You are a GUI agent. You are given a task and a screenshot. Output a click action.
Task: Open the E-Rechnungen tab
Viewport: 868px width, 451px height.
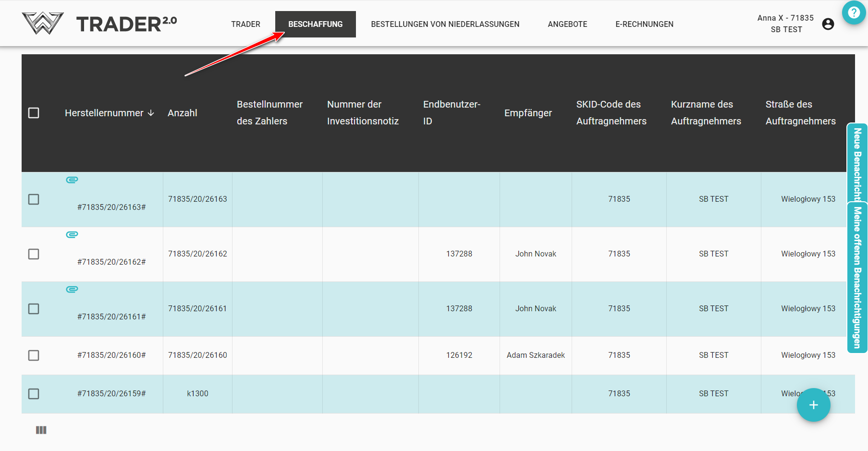[644, 24]
